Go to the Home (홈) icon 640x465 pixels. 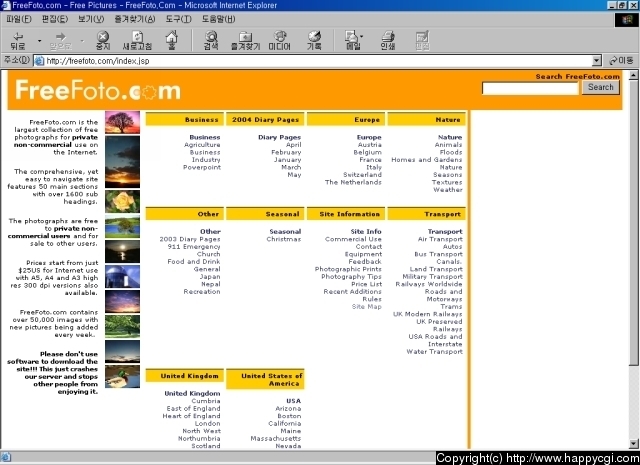click(172, 40)
